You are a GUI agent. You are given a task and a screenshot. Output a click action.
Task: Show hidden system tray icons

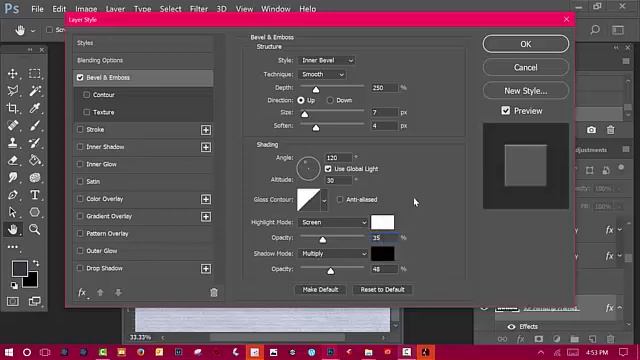541,352
